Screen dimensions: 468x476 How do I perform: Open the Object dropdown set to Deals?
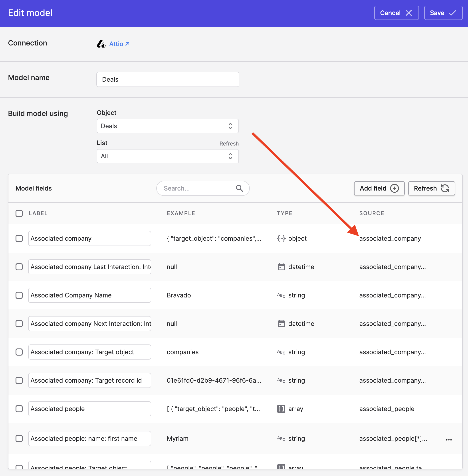click(x=168, y=126)
